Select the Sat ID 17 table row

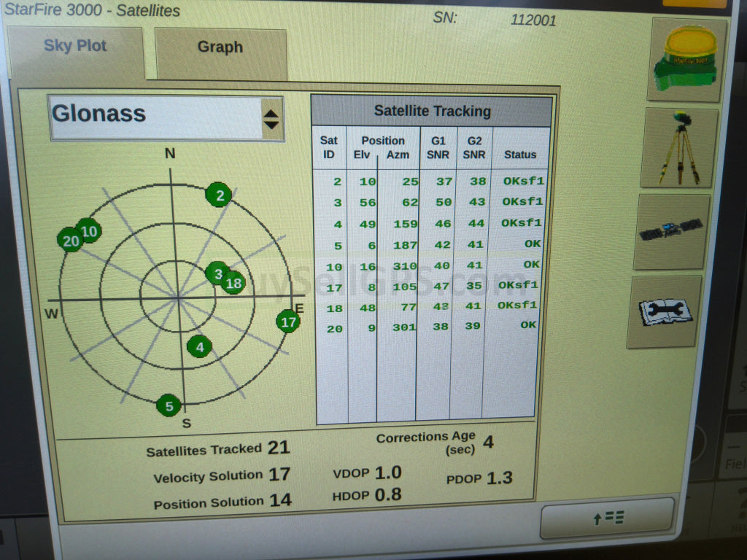point(432,286)
